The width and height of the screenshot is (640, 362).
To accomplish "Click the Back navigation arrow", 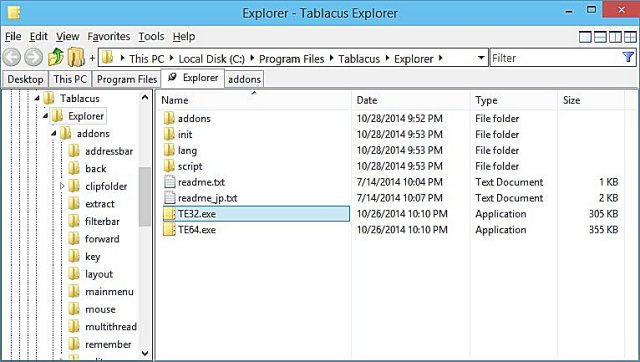I will 12,57.
